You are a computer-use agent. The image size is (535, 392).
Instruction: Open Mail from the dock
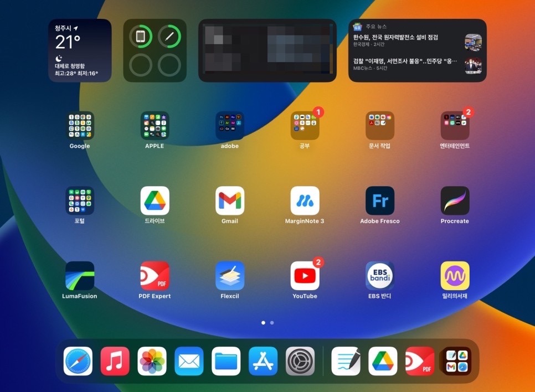pyautogui.click(x=189, y=361)
